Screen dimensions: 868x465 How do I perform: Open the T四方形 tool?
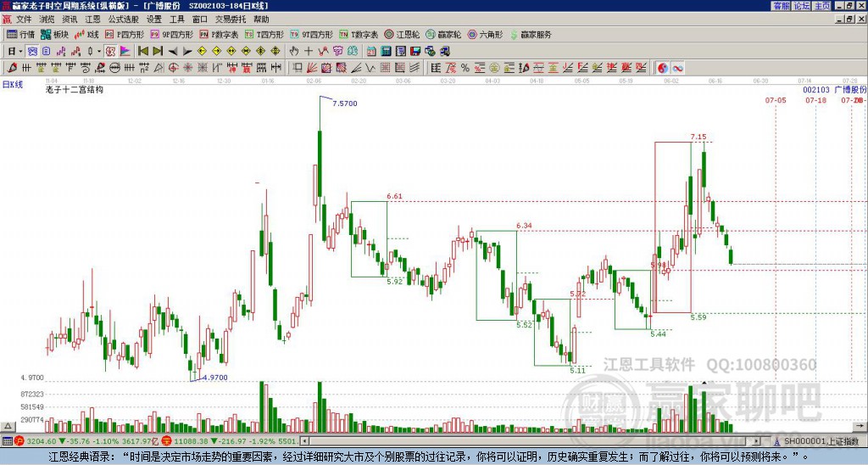pos(264,34)
